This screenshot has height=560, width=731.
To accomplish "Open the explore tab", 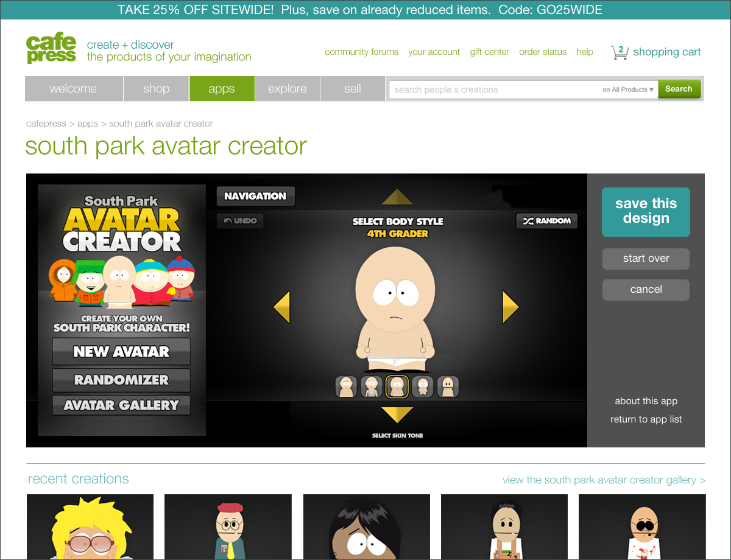I will pos(288,89).
